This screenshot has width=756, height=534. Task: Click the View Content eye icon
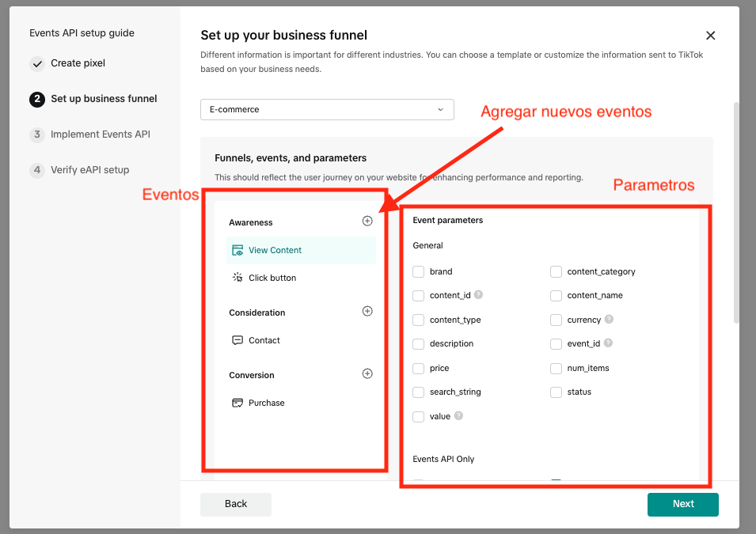coord(237,250)
